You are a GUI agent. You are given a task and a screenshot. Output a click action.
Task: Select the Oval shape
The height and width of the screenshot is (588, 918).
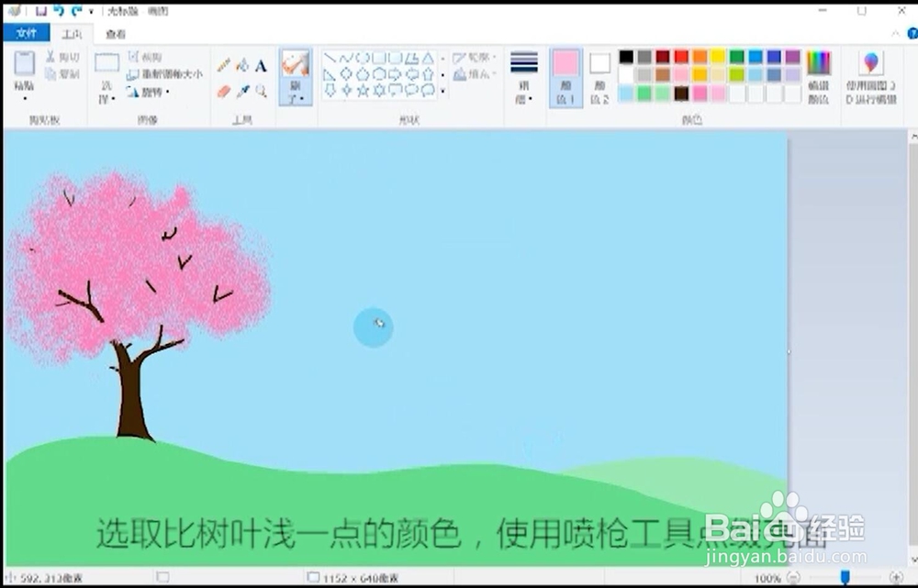[x=363, y=58]
